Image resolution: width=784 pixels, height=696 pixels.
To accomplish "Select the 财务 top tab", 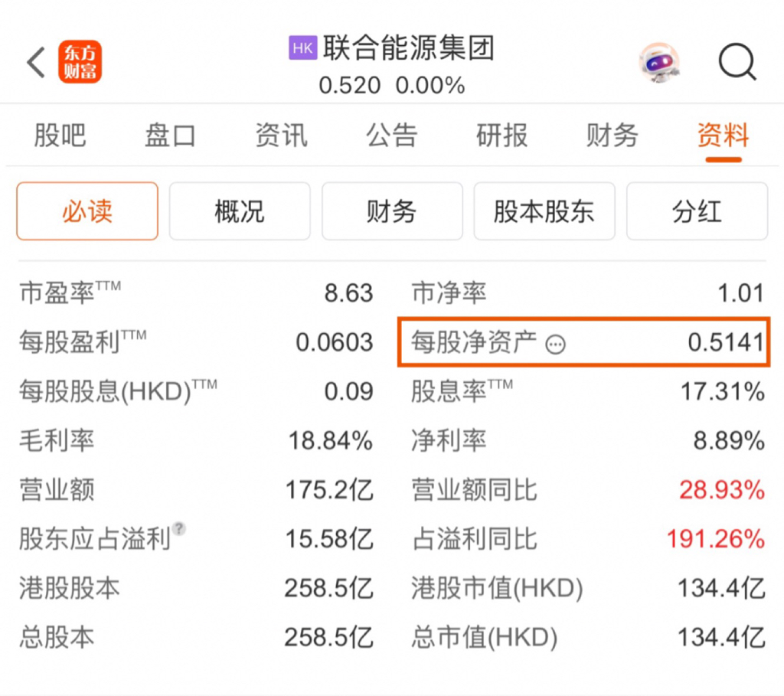I will 612,136.
